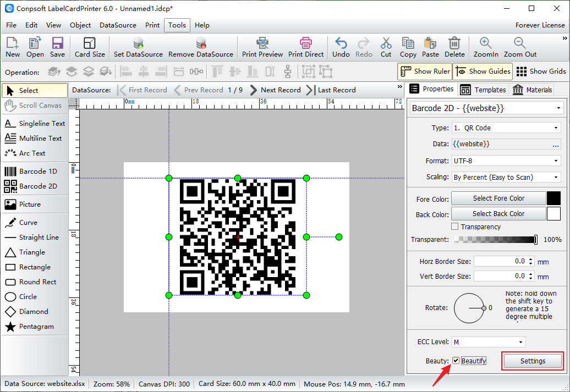Toggle the Show Grids option

[541, 71]
